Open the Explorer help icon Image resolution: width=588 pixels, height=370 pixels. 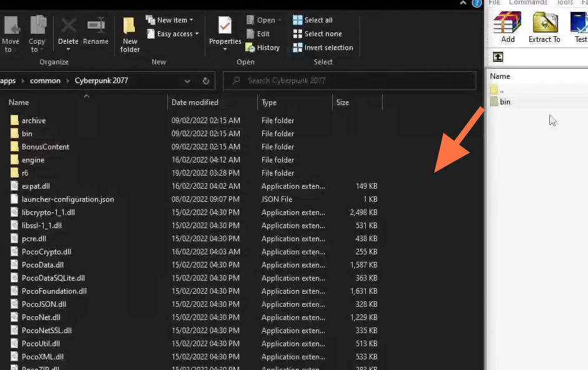tap(477, 3)
